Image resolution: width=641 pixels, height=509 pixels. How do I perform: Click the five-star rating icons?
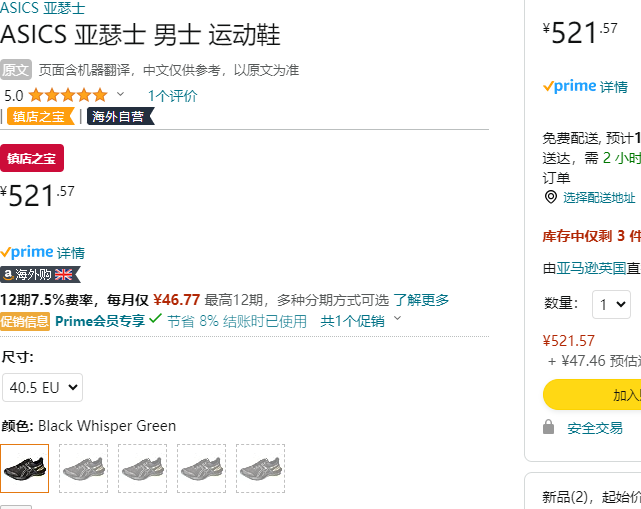(x=68, y=96)
